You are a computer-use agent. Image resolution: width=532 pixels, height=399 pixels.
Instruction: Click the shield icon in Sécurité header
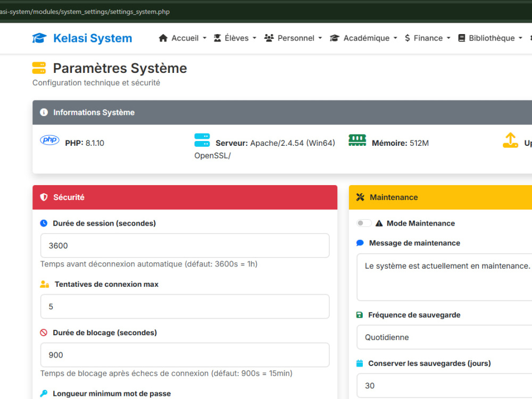coord(44,197)
